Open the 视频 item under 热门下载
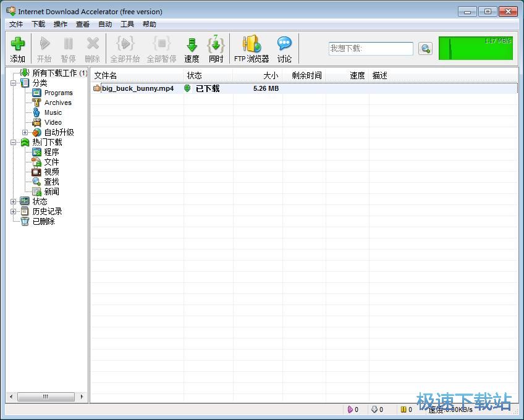The height and width of the screenshot is (420, 524). (51, 172)
